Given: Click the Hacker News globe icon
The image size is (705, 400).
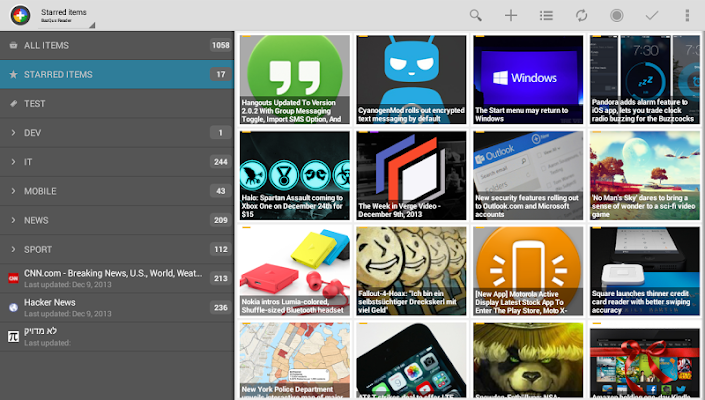Looking at the screenshot, I should coord(13,307).
